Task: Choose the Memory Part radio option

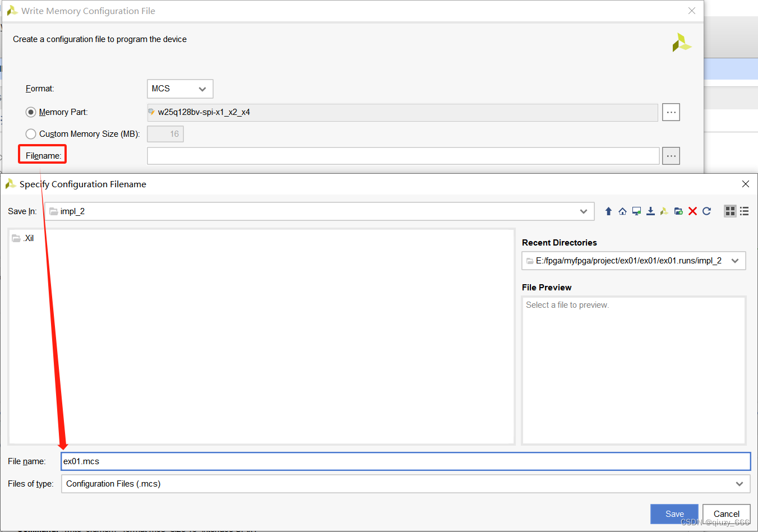Action: coord(31,112)
